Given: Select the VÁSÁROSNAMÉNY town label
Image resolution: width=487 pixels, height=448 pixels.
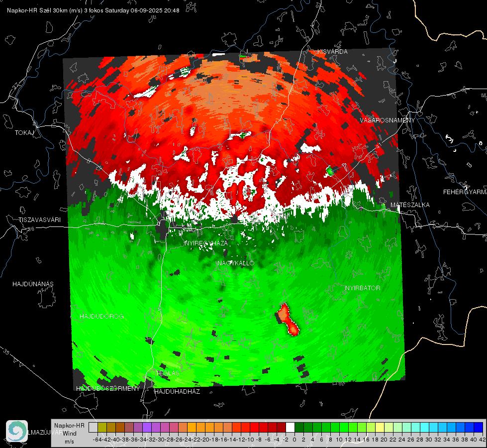Looking at the screenshot, I should (x=388, y=120).
